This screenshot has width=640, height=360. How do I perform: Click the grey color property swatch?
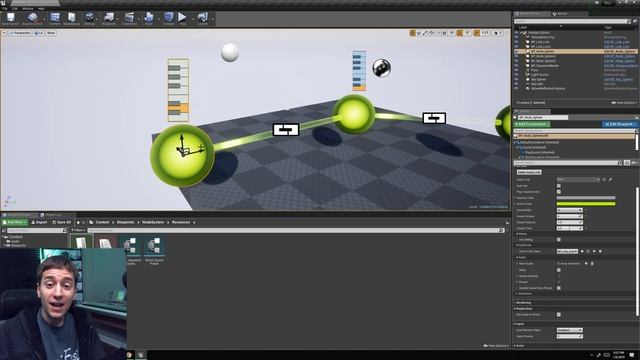point(586,198)
